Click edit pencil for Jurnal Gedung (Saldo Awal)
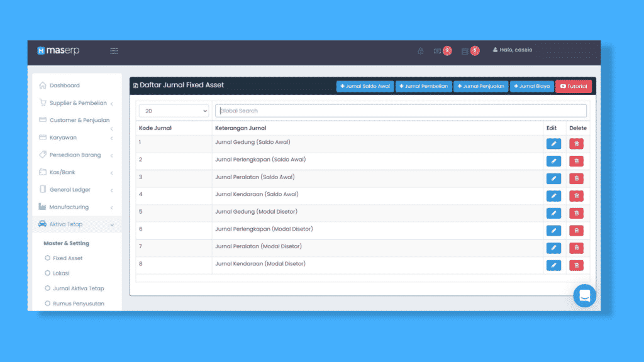This screenshot has height=362, width=644. click(x=553, y=144)
